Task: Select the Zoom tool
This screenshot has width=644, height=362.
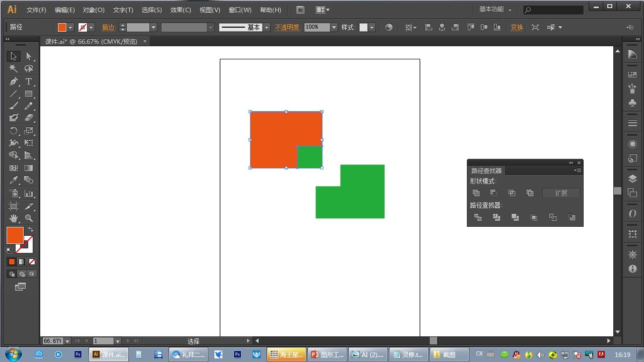Action: [29, 218]
